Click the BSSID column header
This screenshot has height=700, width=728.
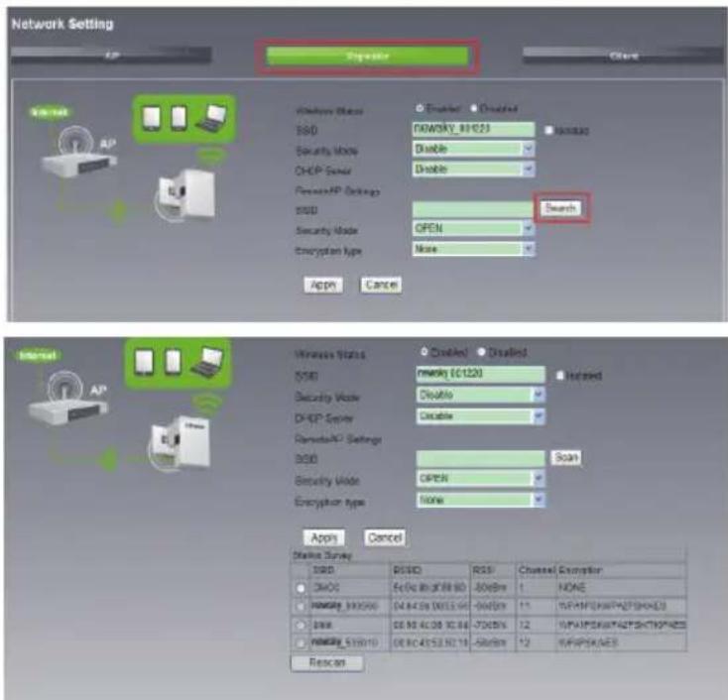[x=429, y=570]
